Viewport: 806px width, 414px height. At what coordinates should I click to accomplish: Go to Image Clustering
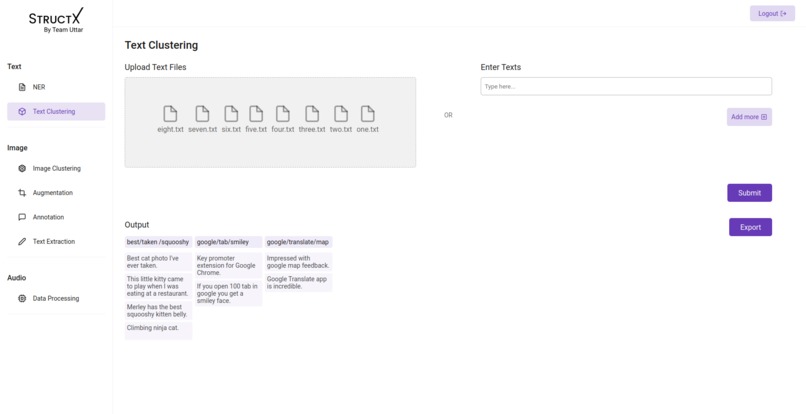pyautogui.click(x=56, y=168)
